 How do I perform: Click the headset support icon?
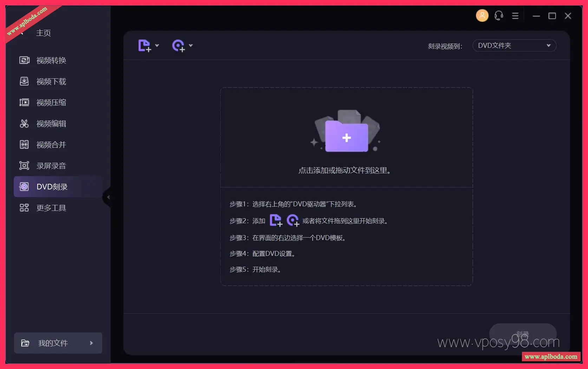498,16
